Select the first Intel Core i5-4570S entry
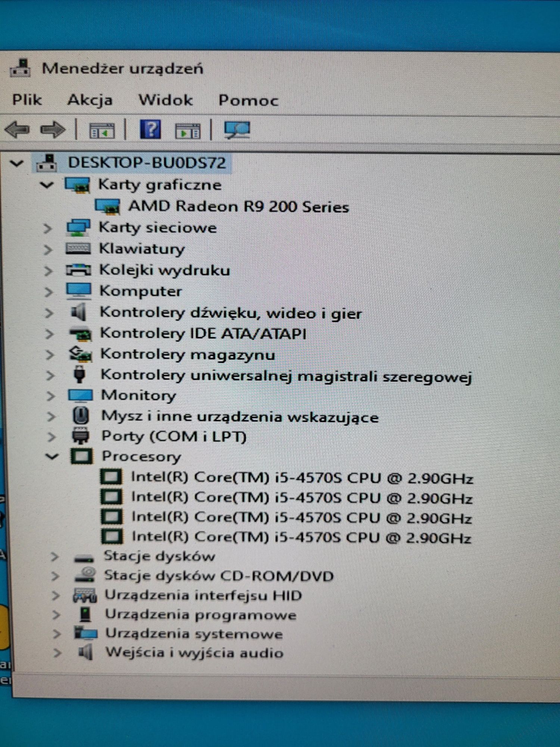The width and height of the screenshot is (560, 747). tap(302, 478)
